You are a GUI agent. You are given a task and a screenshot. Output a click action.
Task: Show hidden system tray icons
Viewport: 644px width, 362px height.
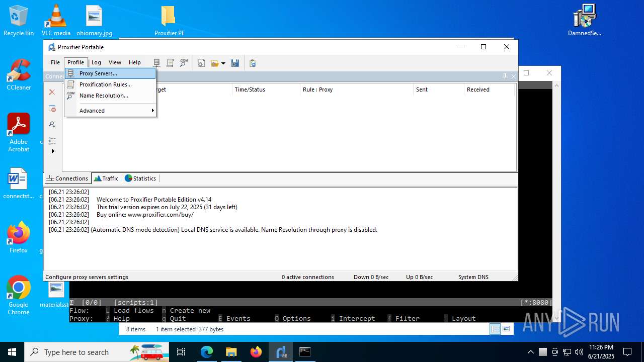point(530,352)
